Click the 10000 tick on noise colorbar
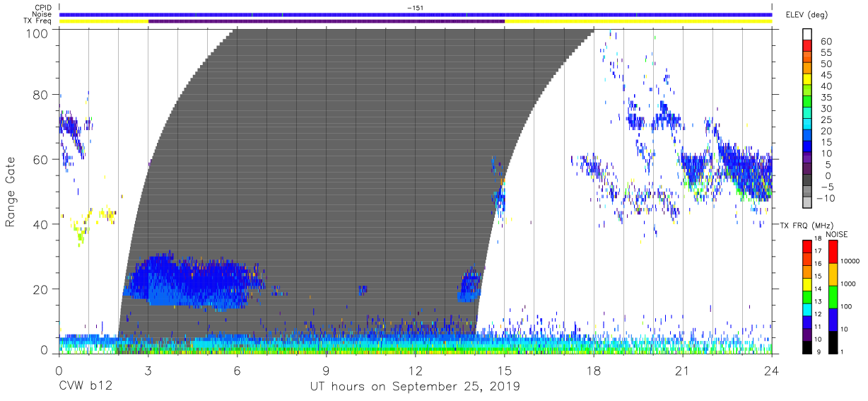This screenshot has width=868, height=401. click(x=850, y=261)
